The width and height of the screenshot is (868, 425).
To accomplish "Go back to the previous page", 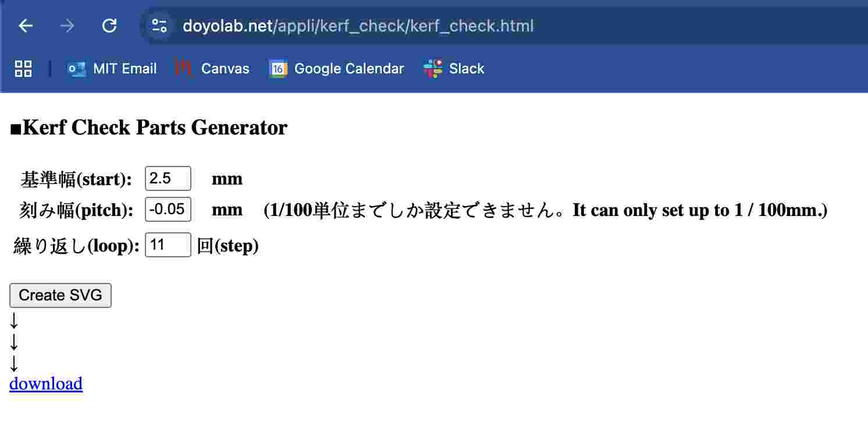I will [x=26, y=26].
